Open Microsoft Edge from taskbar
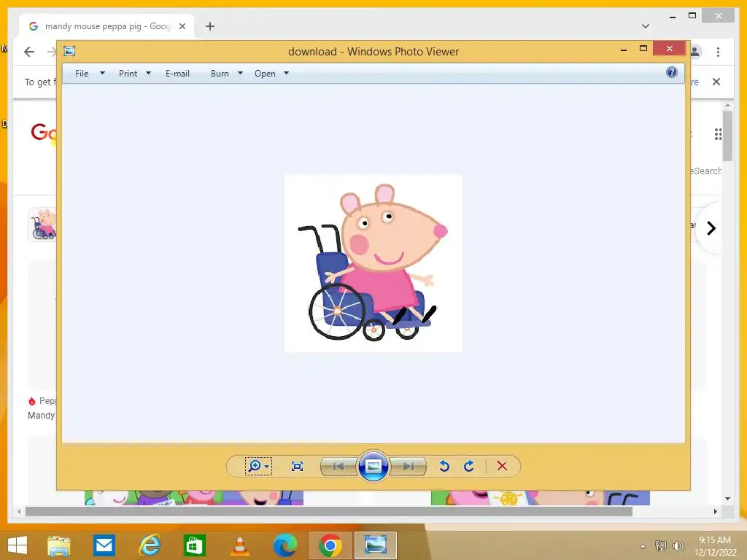 [285, 545]
